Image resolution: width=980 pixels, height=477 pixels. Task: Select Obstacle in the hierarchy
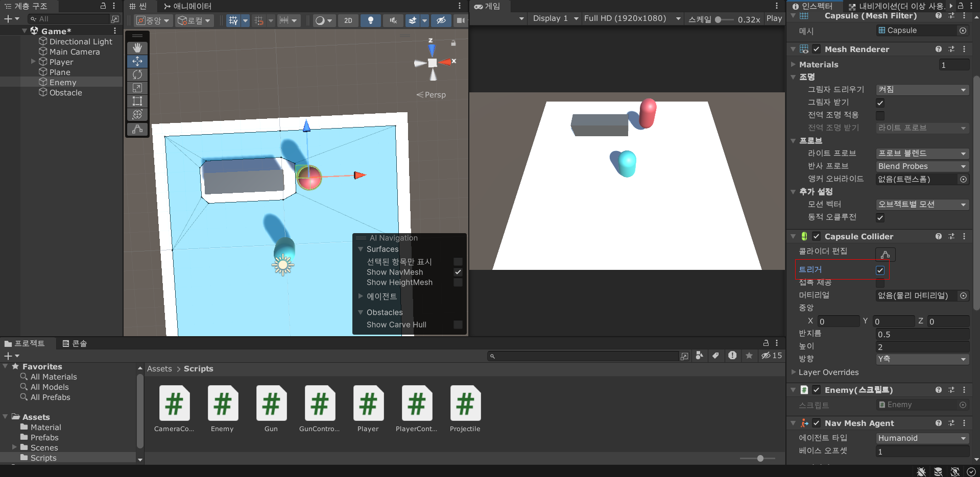click(x=65, y=92)
